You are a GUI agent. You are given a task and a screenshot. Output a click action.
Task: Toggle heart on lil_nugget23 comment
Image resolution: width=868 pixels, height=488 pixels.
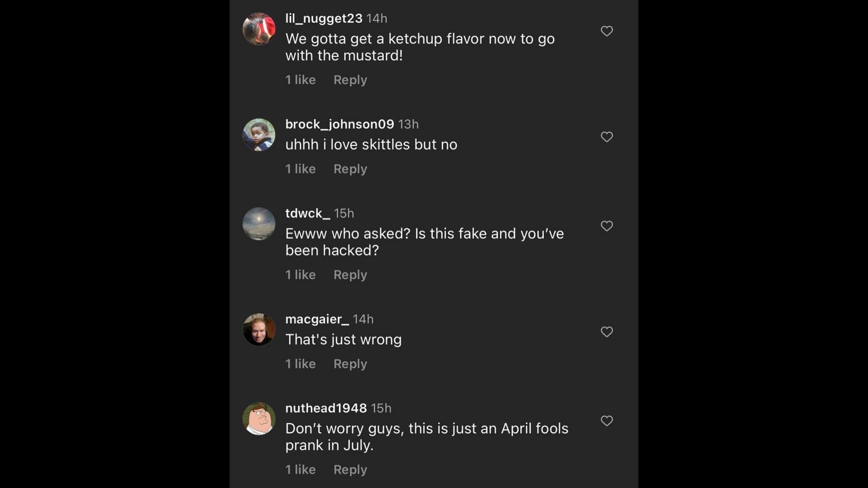[607, 31]
